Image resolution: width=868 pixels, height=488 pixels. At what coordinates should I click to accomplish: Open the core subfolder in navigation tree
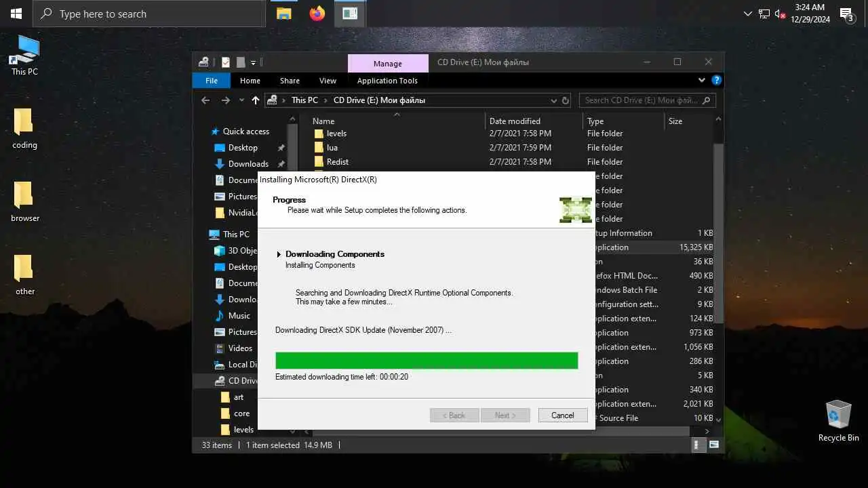pyautogui.click(x=241, y=413)
